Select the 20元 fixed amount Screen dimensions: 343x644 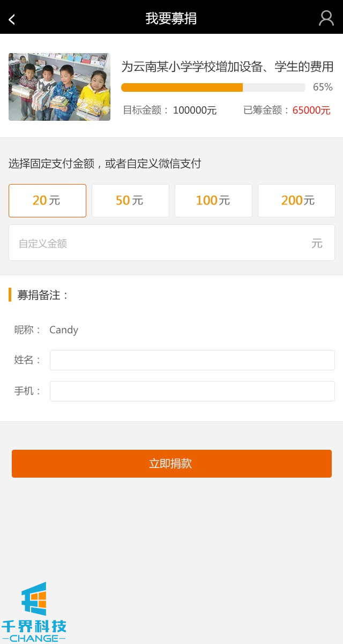point(47,201)
